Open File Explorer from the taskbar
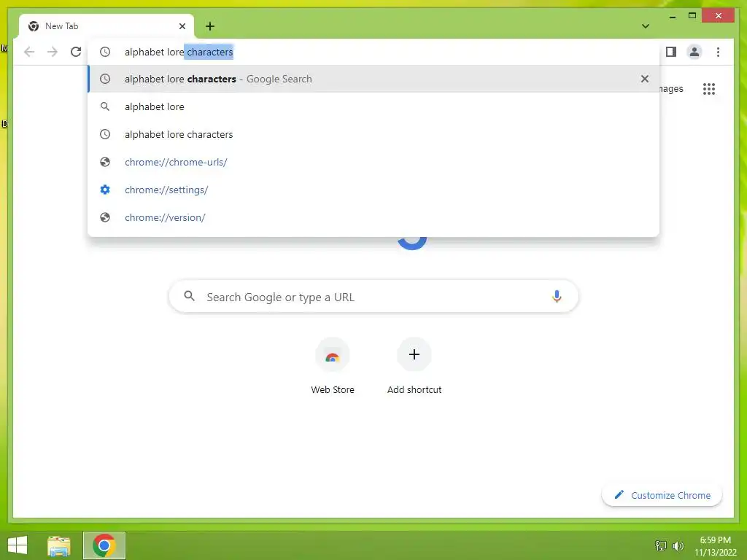The height and width of the screenshot is (560, 747). click(59, 545)
